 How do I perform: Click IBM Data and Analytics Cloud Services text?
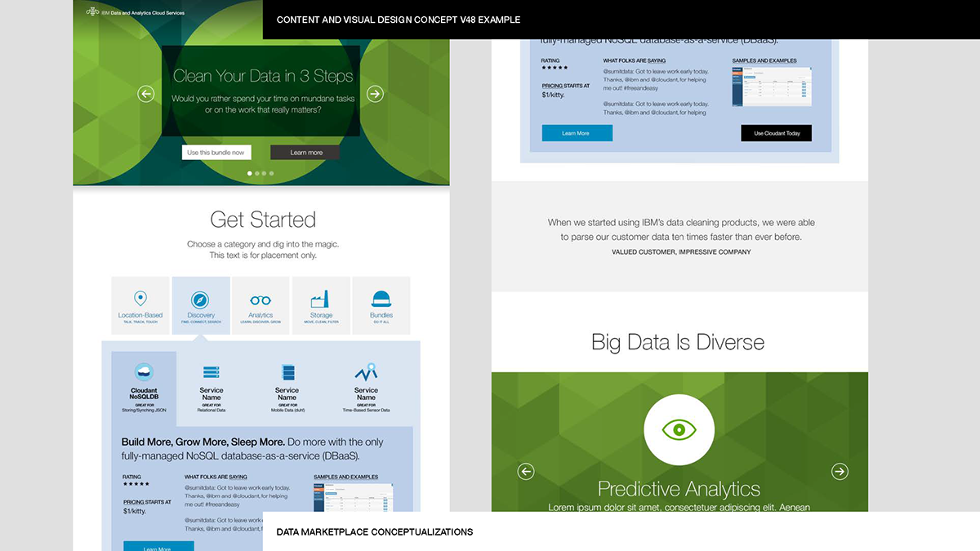pyautogui.click(x=144, y=12)
